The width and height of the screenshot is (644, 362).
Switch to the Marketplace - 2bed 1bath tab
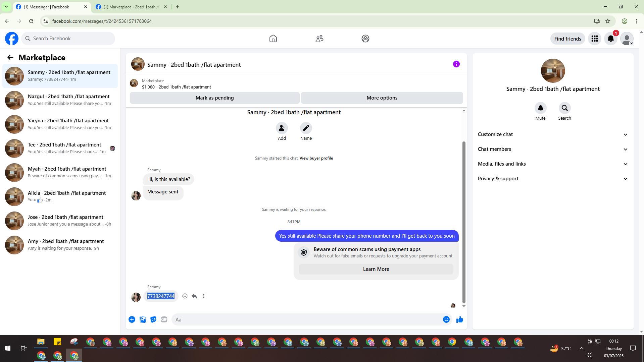point(132,7)
